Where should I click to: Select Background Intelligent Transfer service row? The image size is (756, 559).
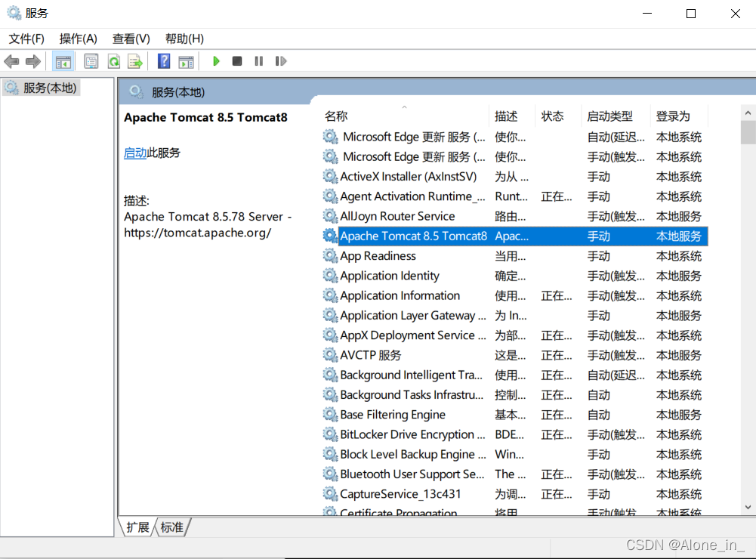515,375
